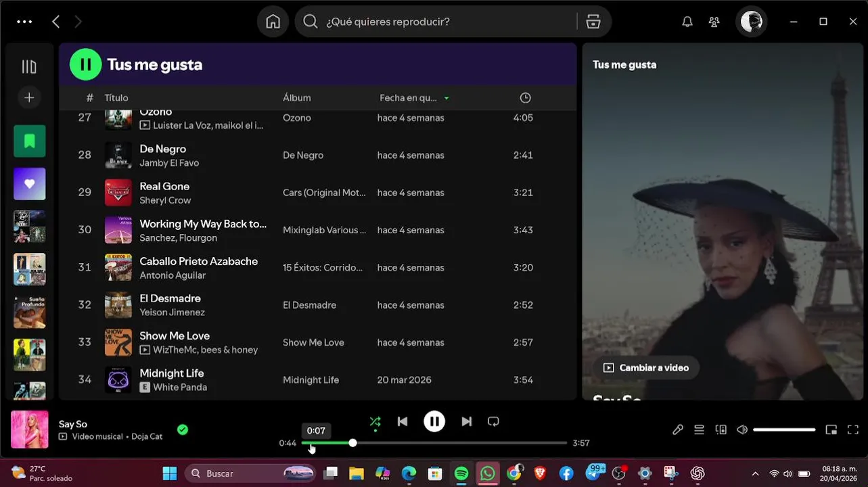Viewport: 868px width, 487px height.
Task: Open the green bookmark sidebar item
Action: tap(30, 141)
